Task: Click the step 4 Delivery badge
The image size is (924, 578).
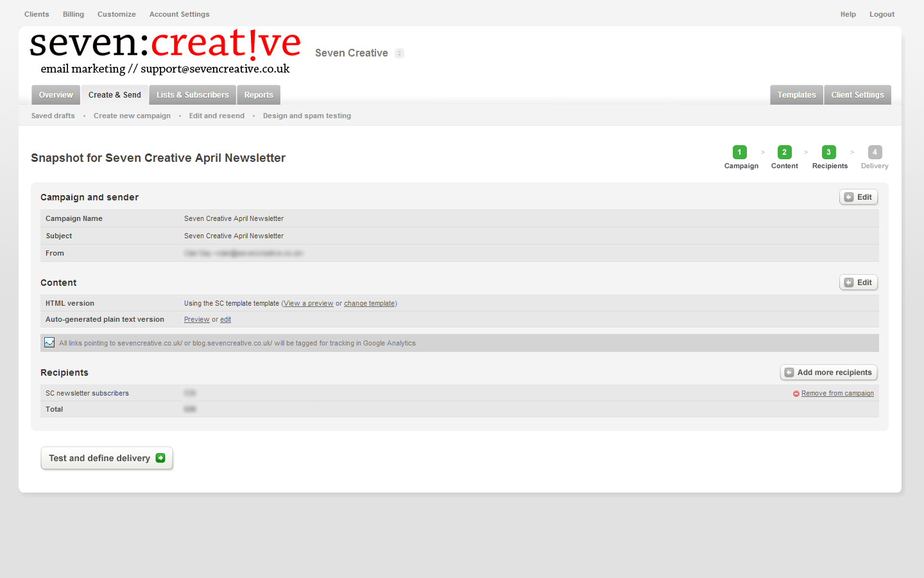Action: coord(875,152)
